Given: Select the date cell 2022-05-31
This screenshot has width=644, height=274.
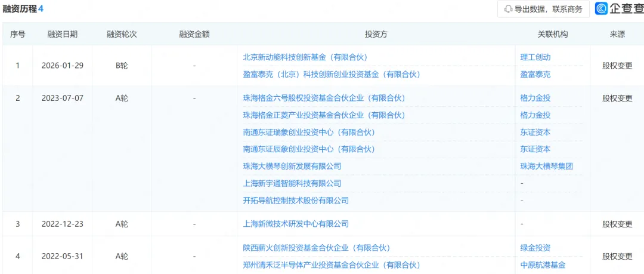Looking at the screenshot, I should coord(63,256).
